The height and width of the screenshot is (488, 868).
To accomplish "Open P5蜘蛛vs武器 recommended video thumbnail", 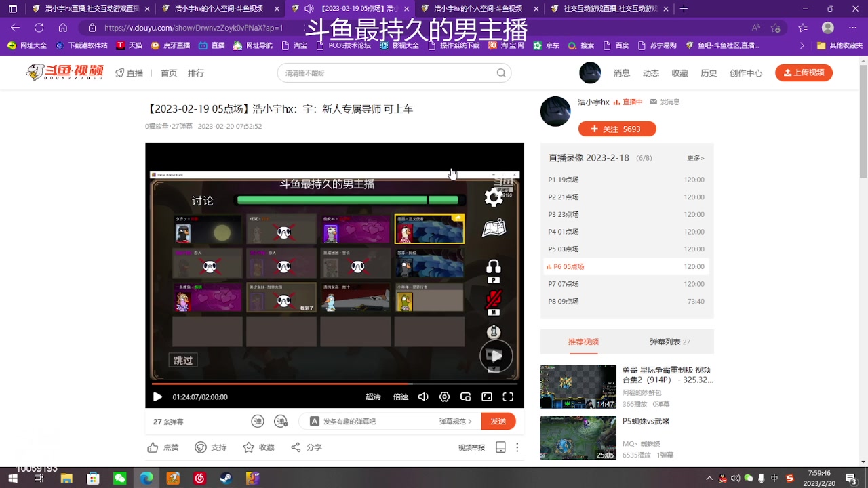I will point(578,438).
